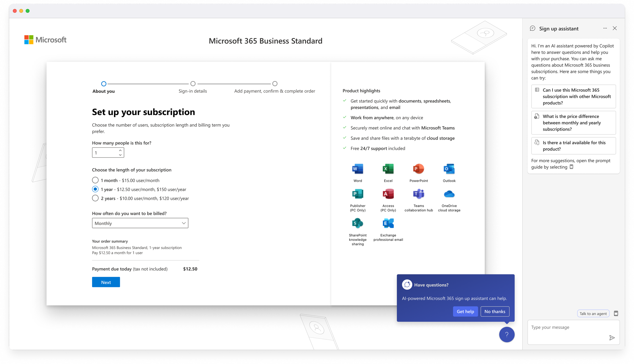Increase the number of people with the up arrow
Screen dimensions: 634x364
(x=120, y=150)
